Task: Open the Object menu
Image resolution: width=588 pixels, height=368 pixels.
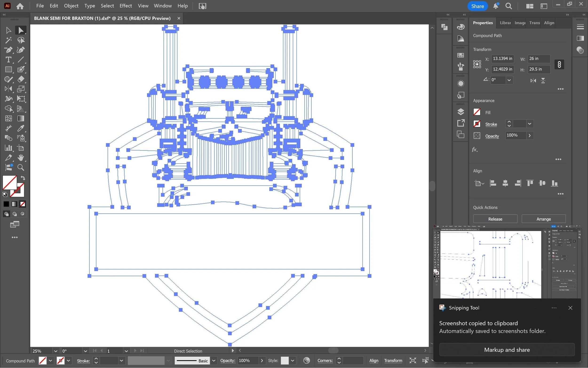Action: (71, 6)
